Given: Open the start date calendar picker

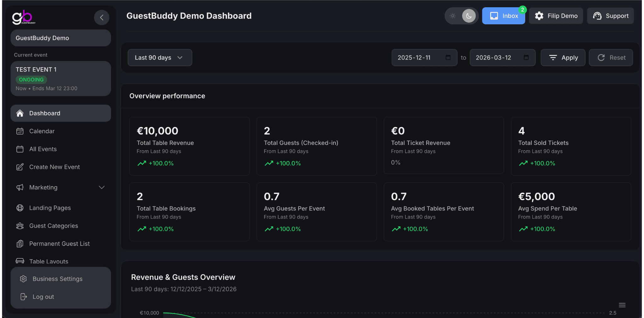Looking at the screenshot, I should 448,57.
